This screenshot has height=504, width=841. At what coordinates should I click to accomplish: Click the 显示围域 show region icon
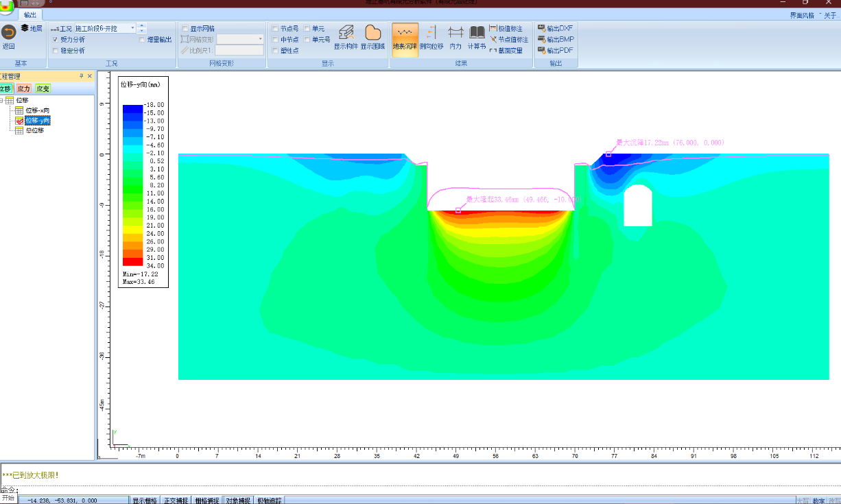tap(372, 37)
